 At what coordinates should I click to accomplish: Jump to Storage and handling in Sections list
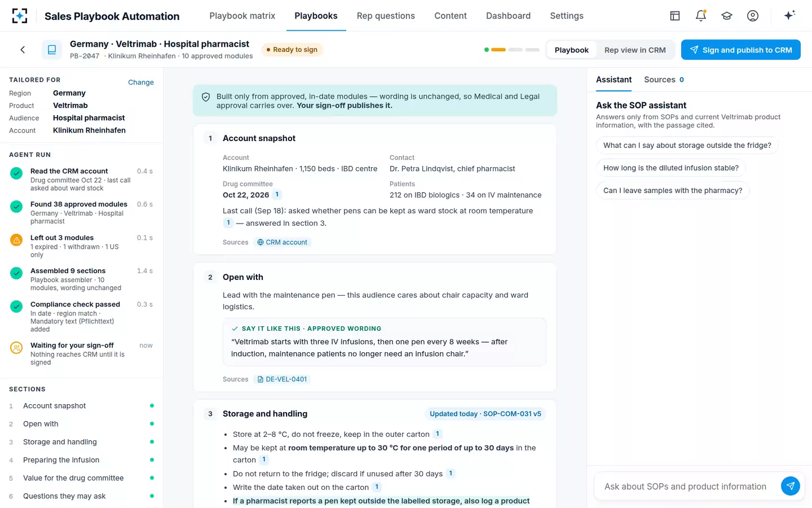[82, 442]
